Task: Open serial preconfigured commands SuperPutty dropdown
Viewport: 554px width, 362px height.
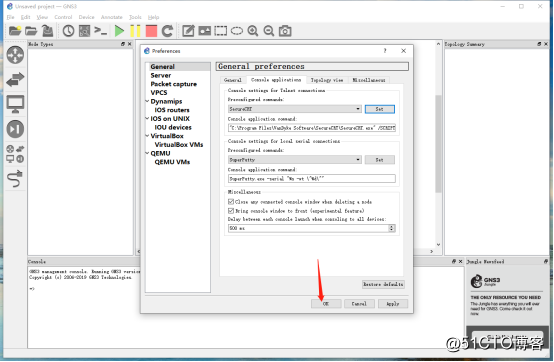Action: tap(295, 160)
